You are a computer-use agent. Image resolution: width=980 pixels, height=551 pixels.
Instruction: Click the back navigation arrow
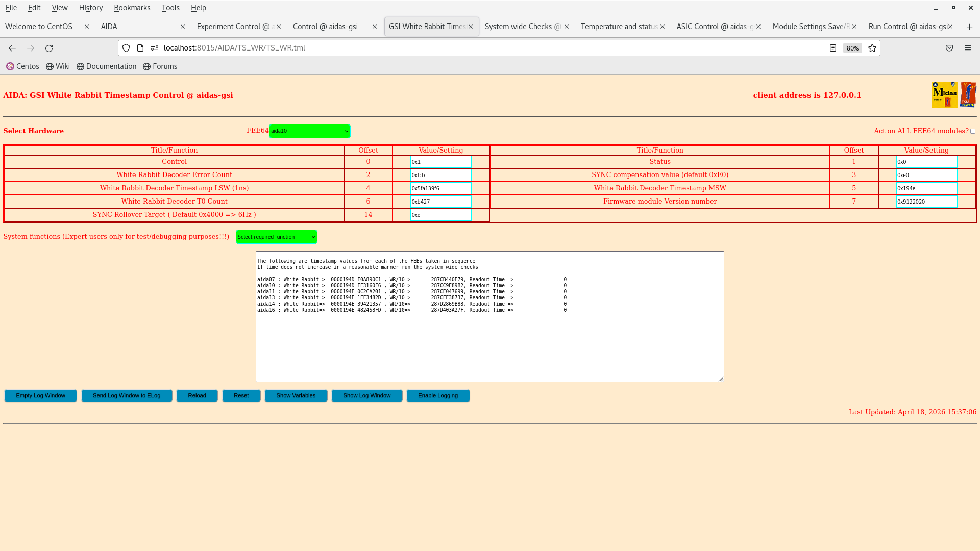pyautogui.click(x=12, y=48)
